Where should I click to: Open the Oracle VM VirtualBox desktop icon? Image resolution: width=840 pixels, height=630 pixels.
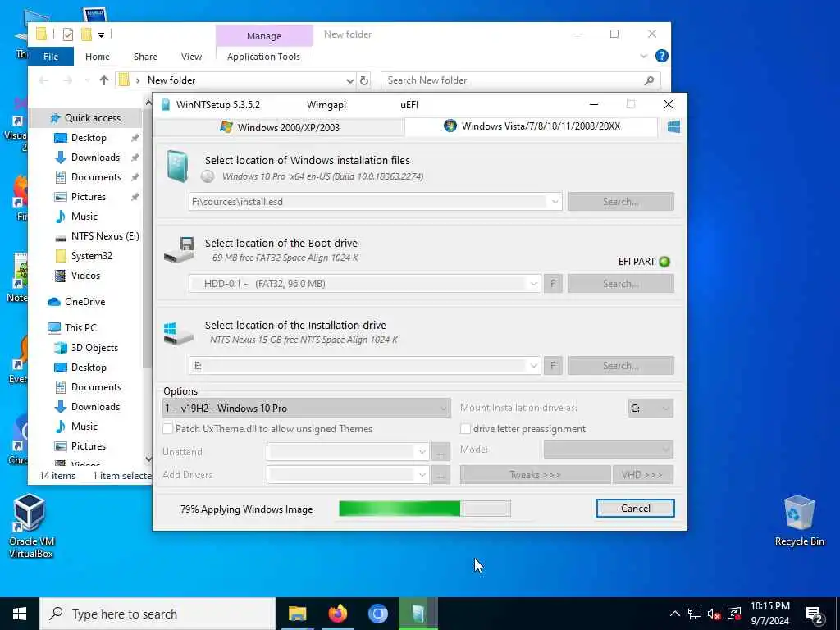[30, 526]
